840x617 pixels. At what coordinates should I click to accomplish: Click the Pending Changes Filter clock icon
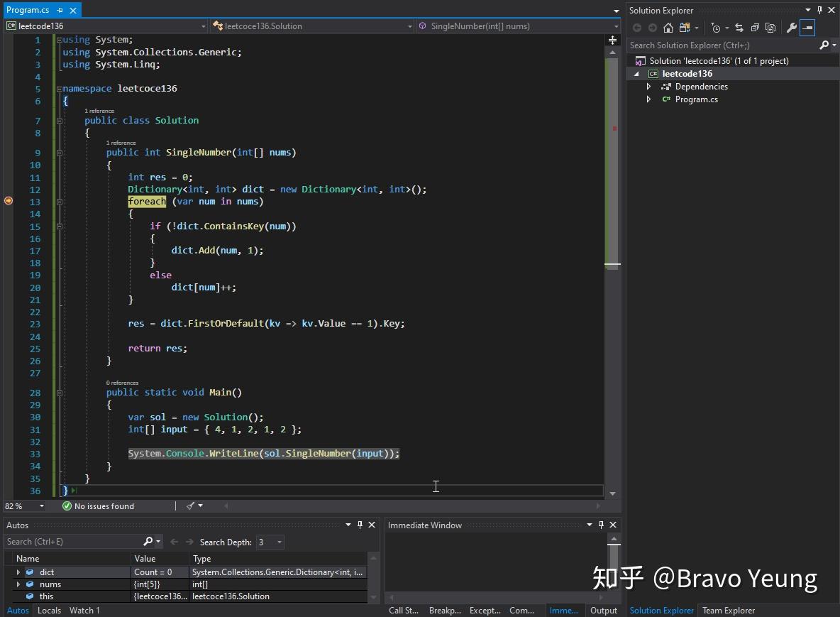tap(715, 28)
